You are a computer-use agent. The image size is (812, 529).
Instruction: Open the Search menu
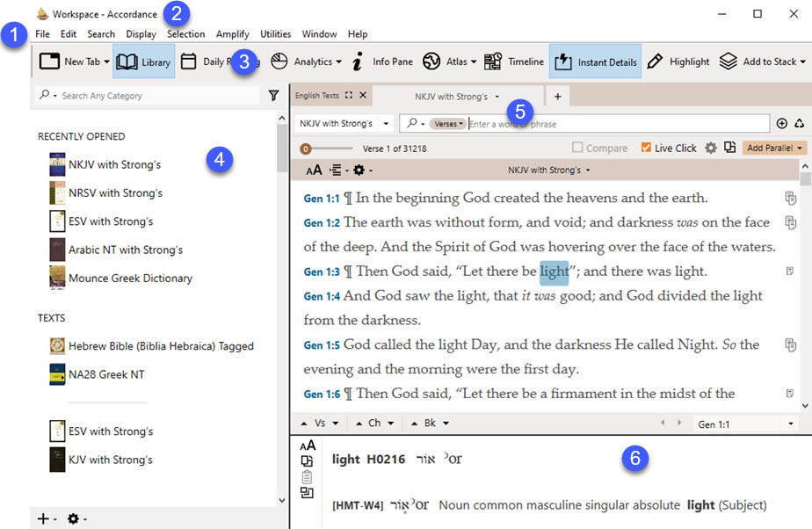(x=101, y=34)
